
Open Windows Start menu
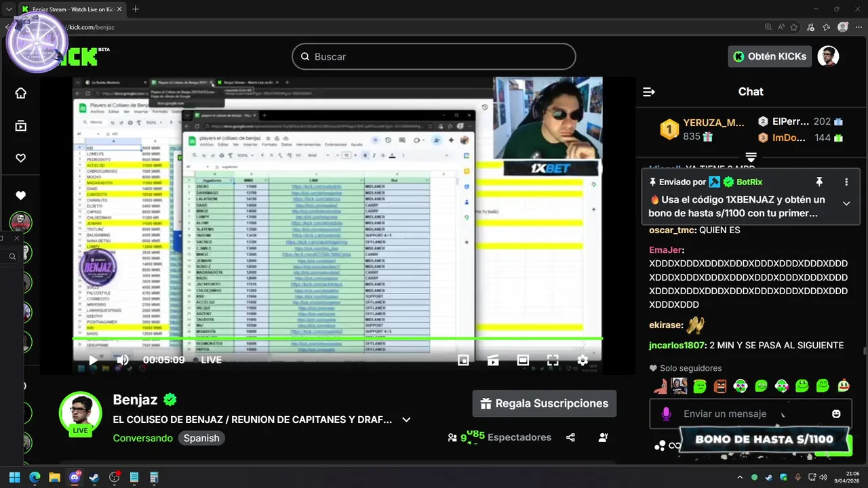[x=14, y=477]
